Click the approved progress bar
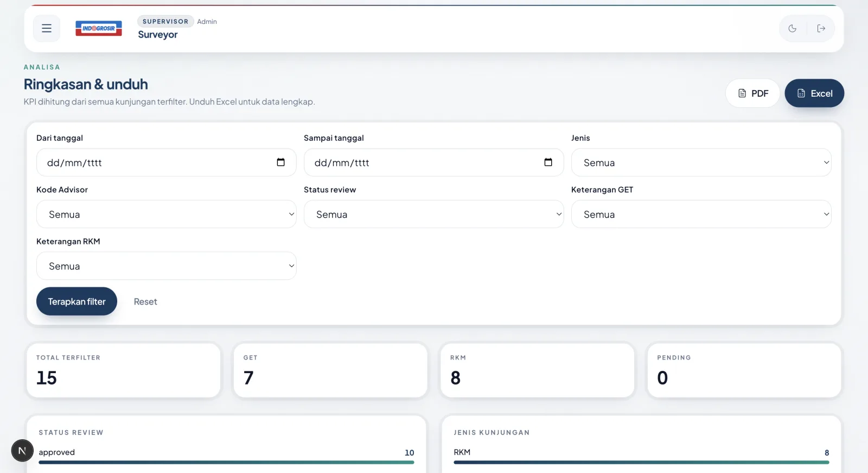The image size is (868, 473). click(x=226, y=462)
